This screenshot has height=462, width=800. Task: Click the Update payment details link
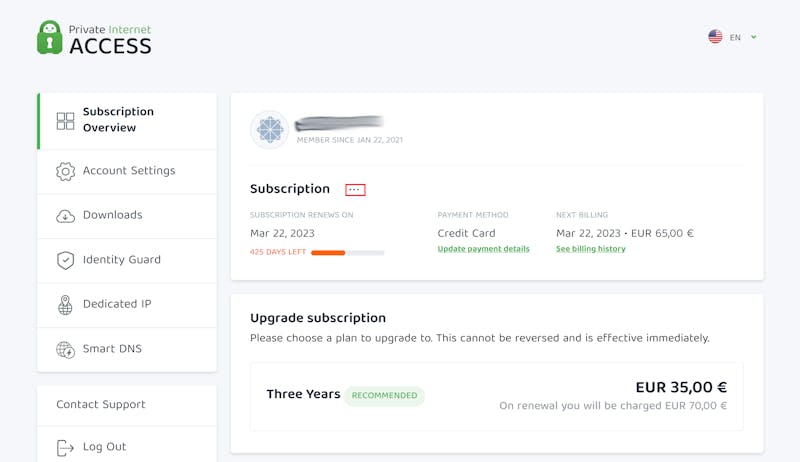pos(483,249)
